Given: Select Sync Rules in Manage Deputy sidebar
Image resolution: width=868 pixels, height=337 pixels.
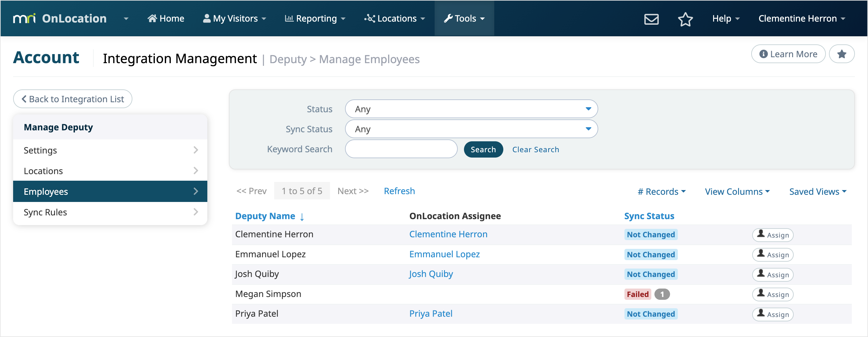Looking at the screenshot, I should click(x=110, y=212).
